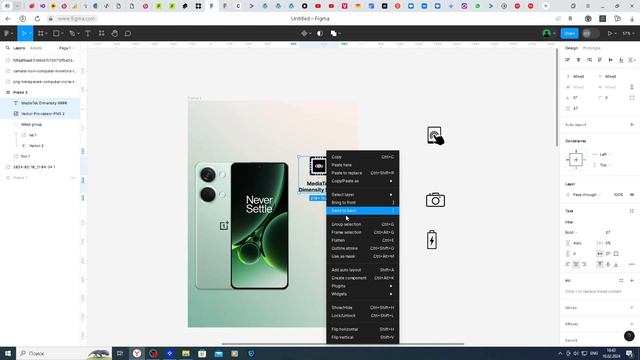Click the align bottom icon in Design panel
This screenshot has width=640, height=360.
coord(621,60)
